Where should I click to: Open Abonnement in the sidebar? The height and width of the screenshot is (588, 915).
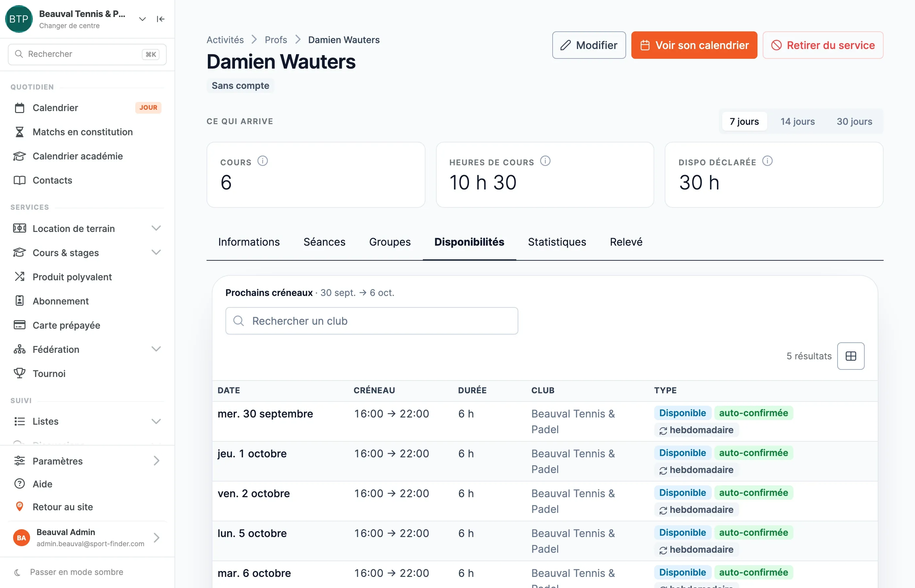coord(87,301)
